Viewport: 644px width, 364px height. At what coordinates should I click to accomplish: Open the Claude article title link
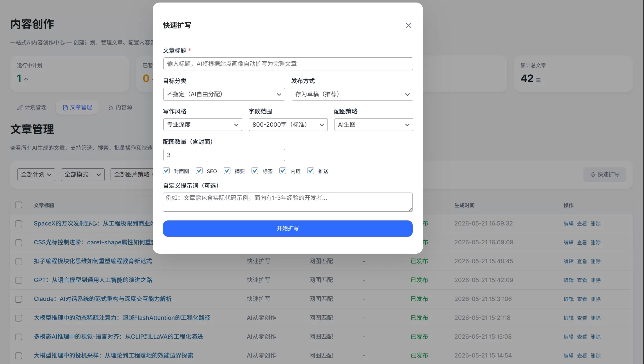(x=103, y=299)
